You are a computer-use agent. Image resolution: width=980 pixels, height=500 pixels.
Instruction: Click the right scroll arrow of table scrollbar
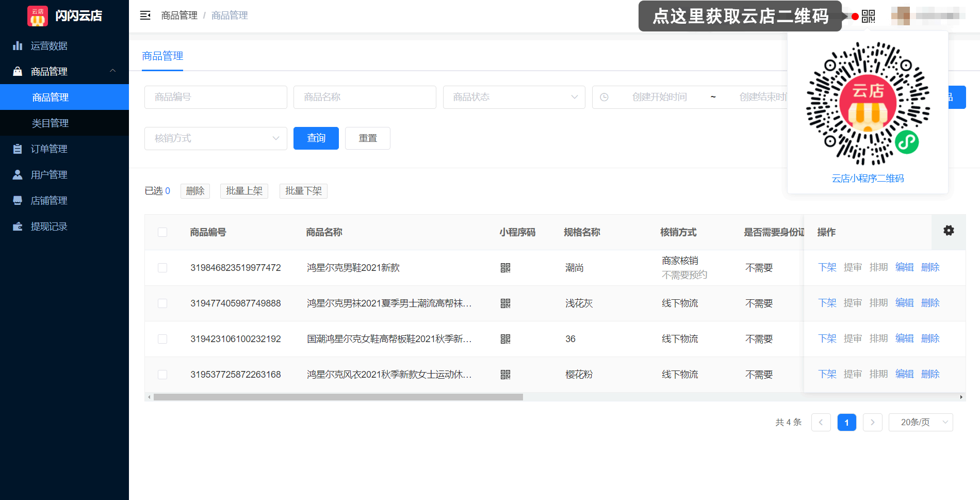tap(961, 397)
